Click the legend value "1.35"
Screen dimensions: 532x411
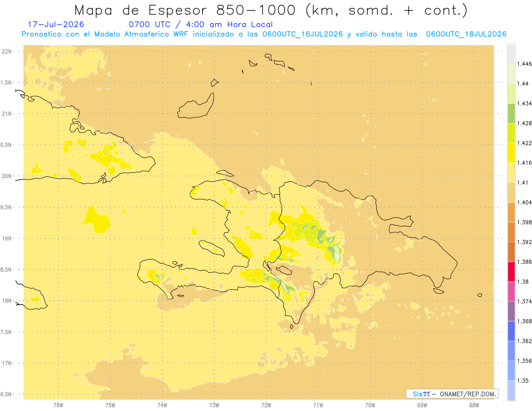tap(523, 380)
